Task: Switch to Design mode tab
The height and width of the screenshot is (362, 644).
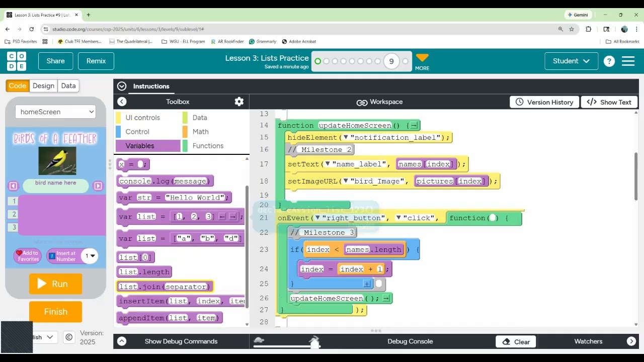Action: (x=43, y=85)
